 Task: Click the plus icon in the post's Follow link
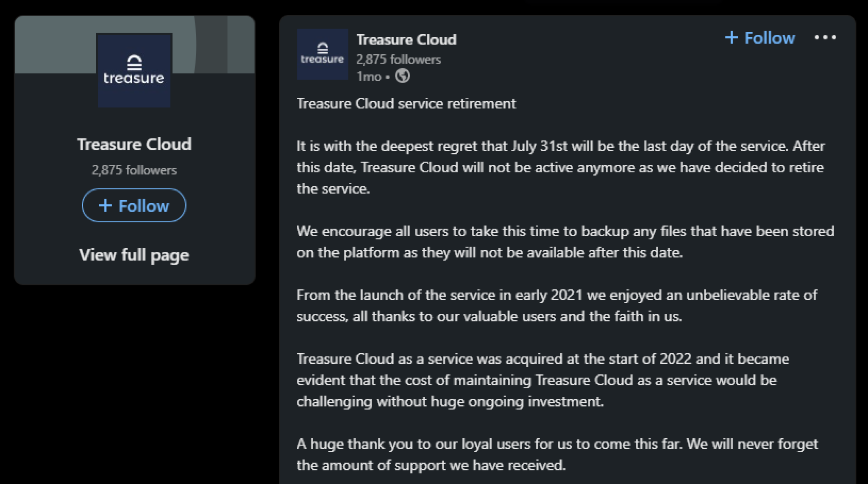tap(731, 37)
